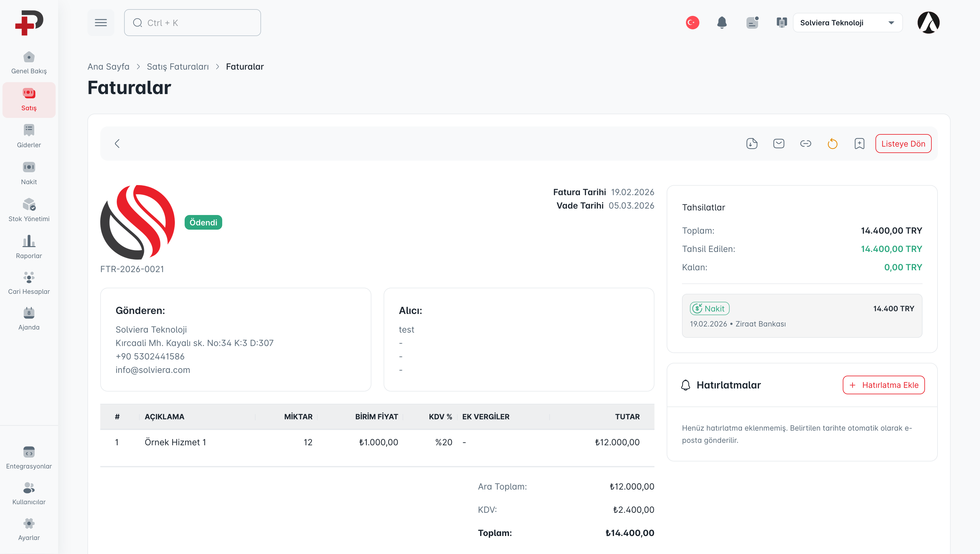Click the orange refresh arrow icon

pos(833,144)
